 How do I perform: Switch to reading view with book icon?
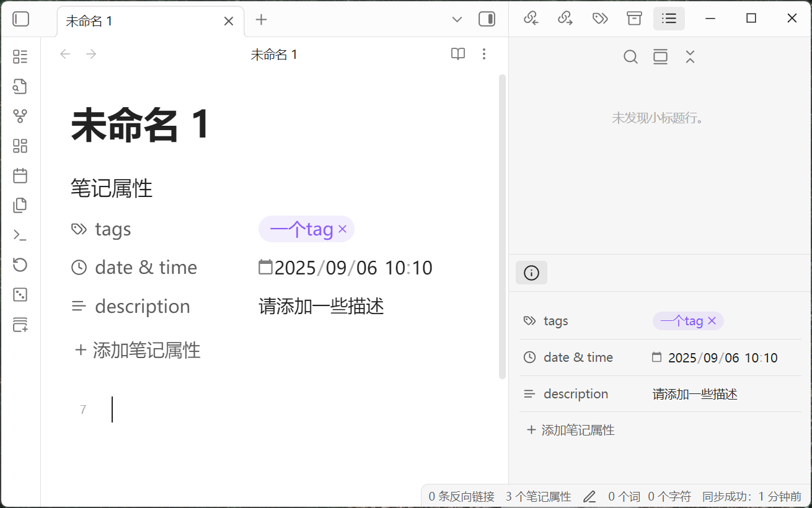click(x=457, y=55)
